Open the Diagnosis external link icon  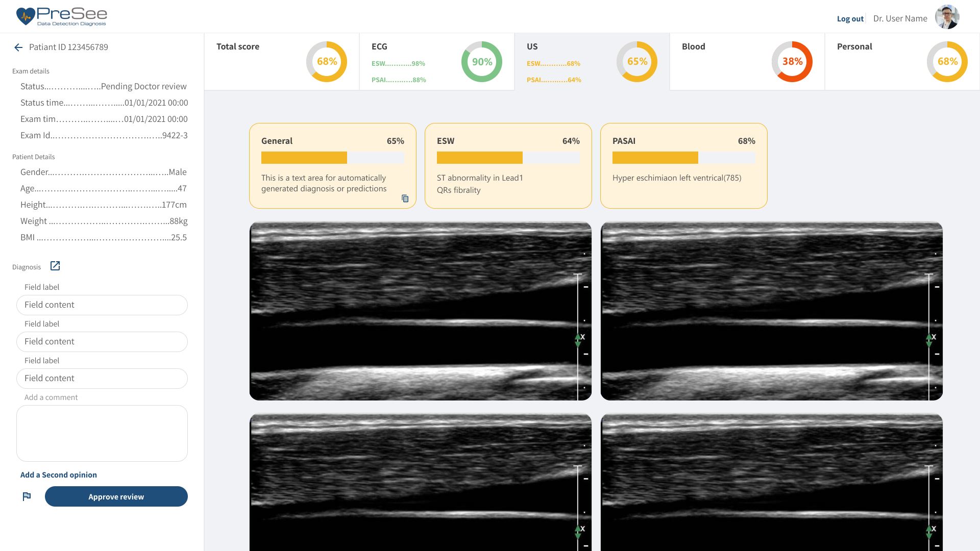[55, 266]
